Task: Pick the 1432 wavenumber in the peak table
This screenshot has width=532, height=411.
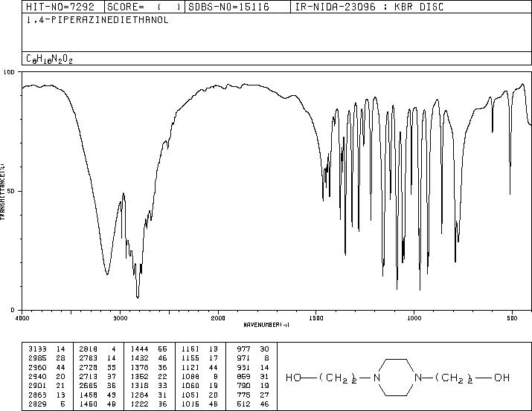Action: click(x=139, y=358)
